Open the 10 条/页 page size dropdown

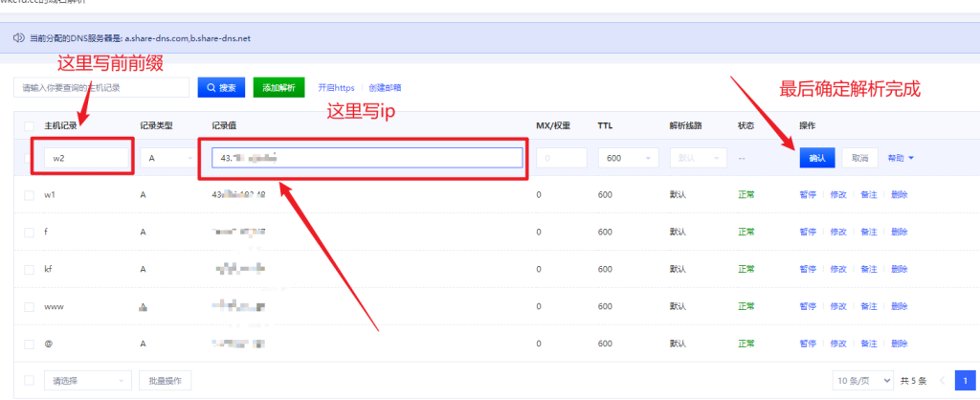[861, 380]
